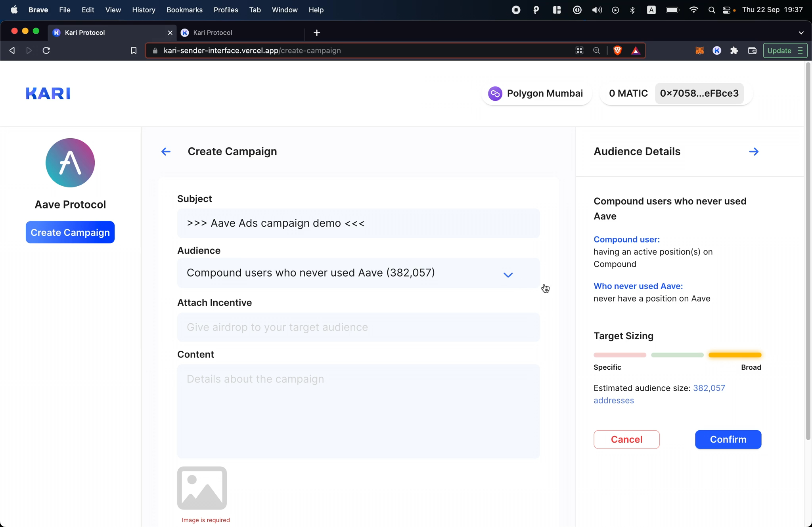This screenshot has width=812, height=527.
Task: Click the Specific red sizing bar
Action: point(620,355)
